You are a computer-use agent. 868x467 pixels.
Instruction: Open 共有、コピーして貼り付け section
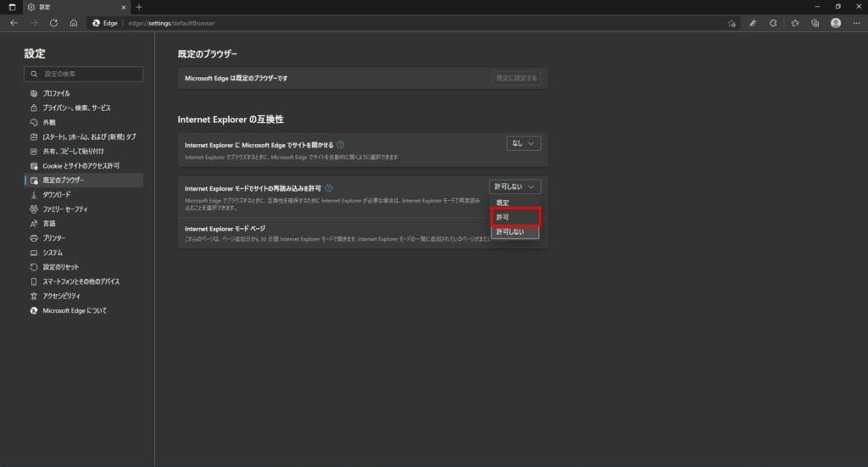point(84,151)
